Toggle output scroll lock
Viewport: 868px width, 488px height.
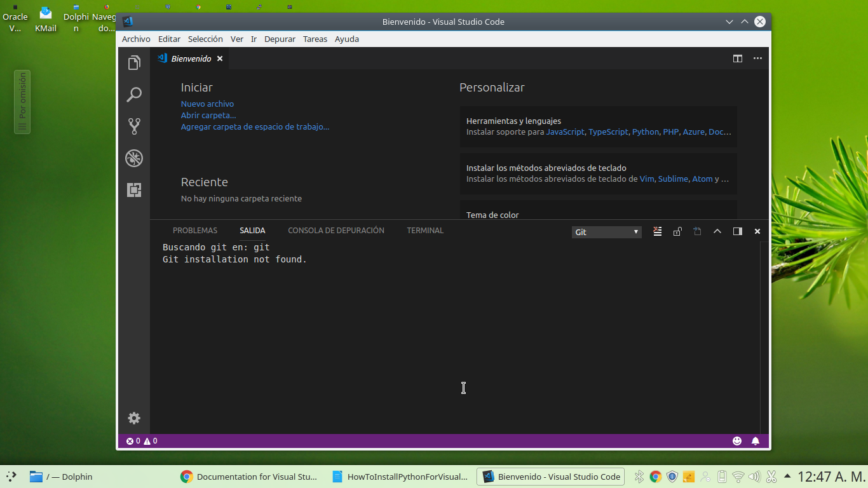(x=677, y=231)
